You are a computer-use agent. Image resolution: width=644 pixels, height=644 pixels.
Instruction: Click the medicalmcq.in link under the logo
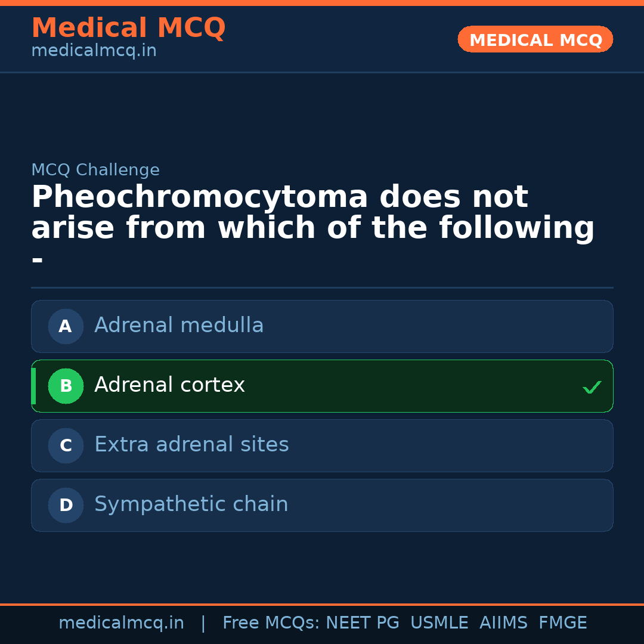point(93,51)
